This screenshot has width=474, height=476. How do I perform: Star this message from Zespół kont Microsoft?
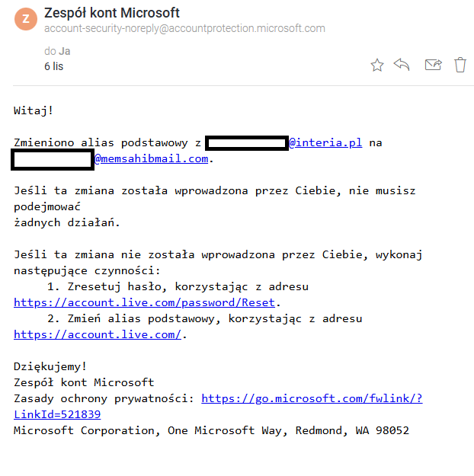377,65
